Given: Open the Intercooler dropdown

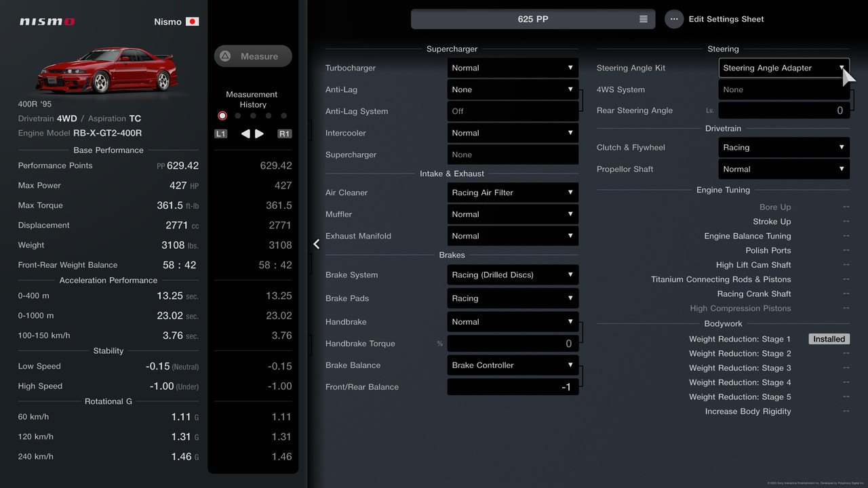Looking at the screenshot, I should pos(513,133).
